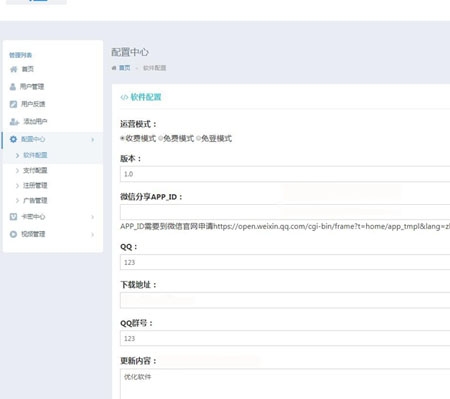Open 用户管理 in the sidebar

[32, 87]
